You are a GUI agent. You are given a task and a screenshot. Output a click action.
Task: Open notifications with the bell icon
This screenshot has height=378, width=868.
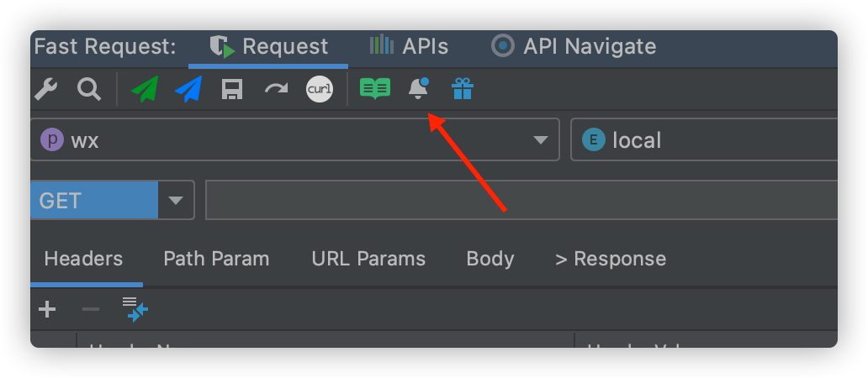tap(418, 88)
